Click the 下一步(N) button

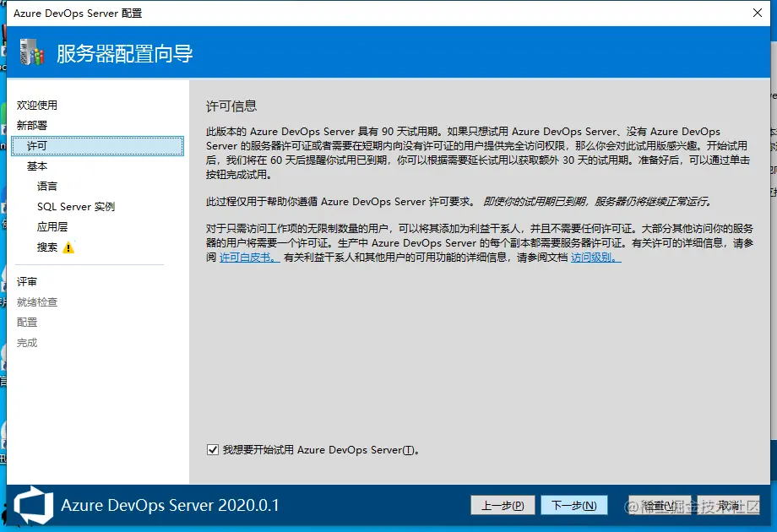coord(573,505)
